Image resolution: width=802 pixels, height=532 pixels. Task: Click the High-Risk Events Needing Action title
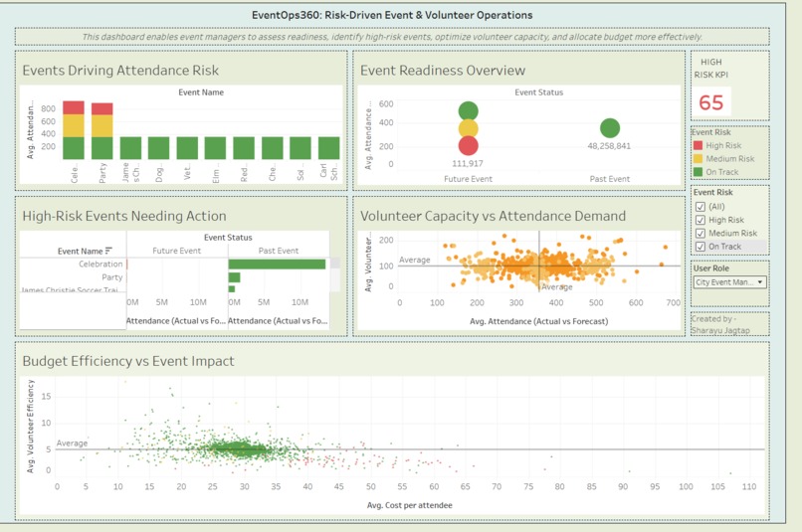[x=124, y=216]
